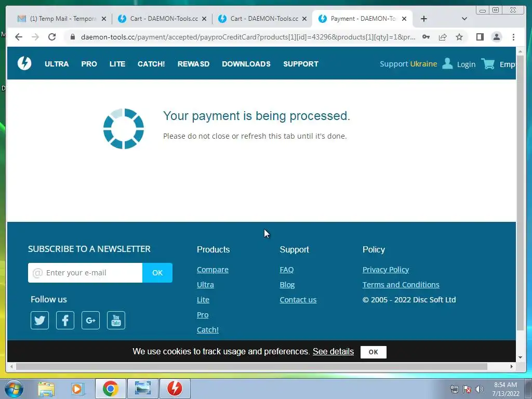The image size is (532, 399).
Task: Accept cookies with OK button
Action: [x=373, y=352]
